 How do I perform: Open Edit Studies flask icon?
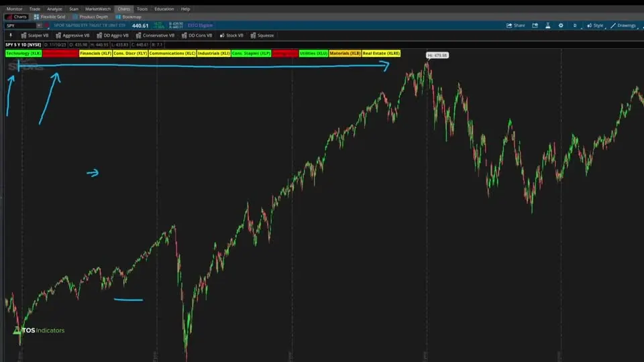(547, 25)
